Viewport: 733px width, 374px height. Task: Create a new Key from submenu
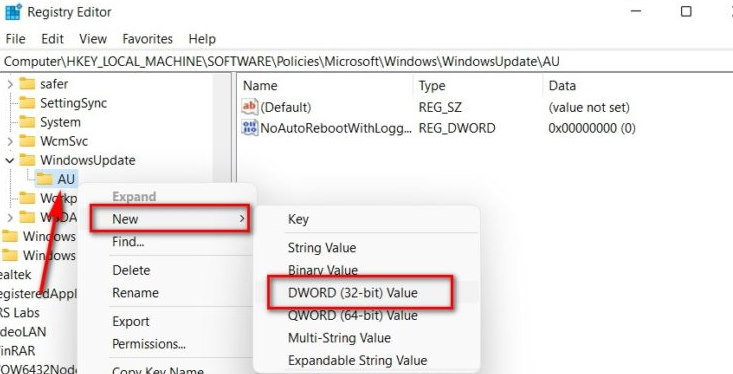pos(298,219)
